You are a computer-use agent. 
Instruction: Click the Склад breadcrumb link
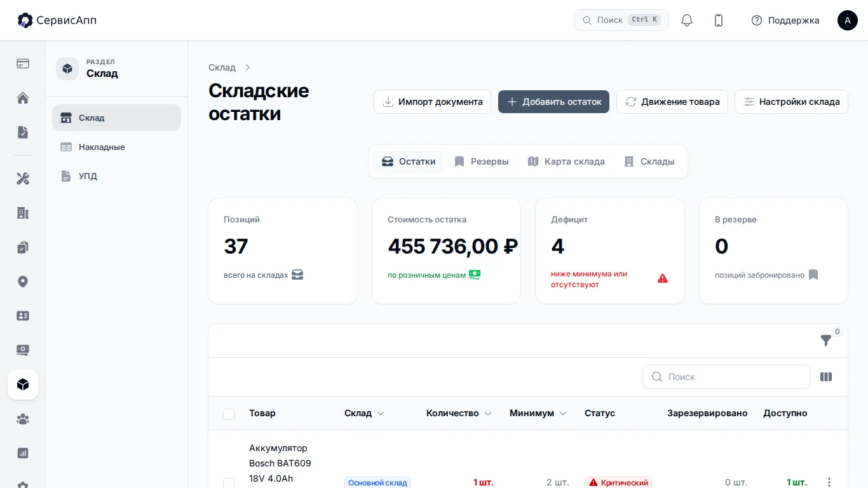point(222,67)
